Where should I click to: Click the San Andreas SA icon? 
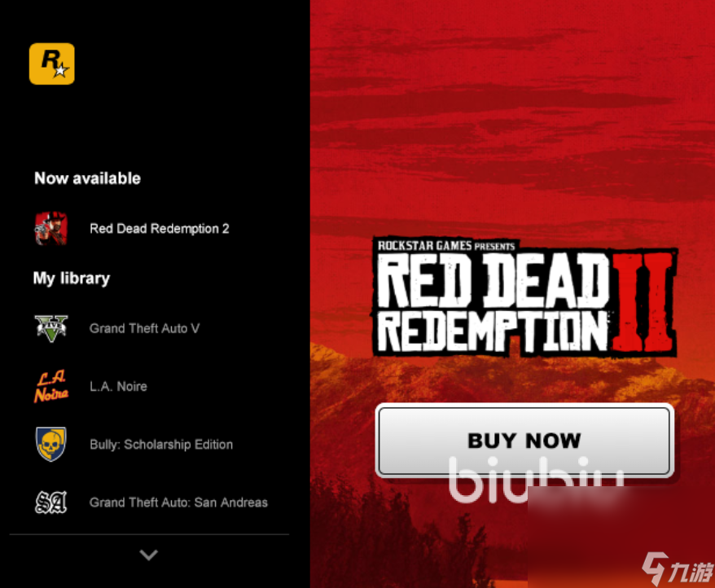click(51, 502)
